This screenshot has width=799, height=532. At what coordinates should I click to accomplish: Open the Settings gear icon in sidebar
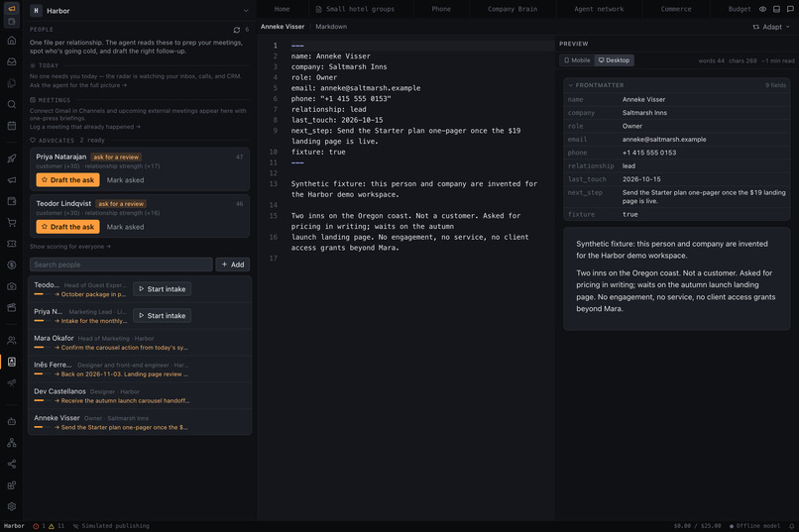click(x=12, y=506)
